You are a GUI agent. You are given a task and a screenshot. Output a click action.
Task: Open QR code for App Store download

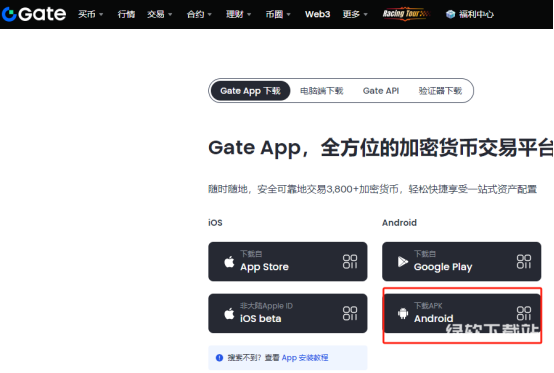350,262
